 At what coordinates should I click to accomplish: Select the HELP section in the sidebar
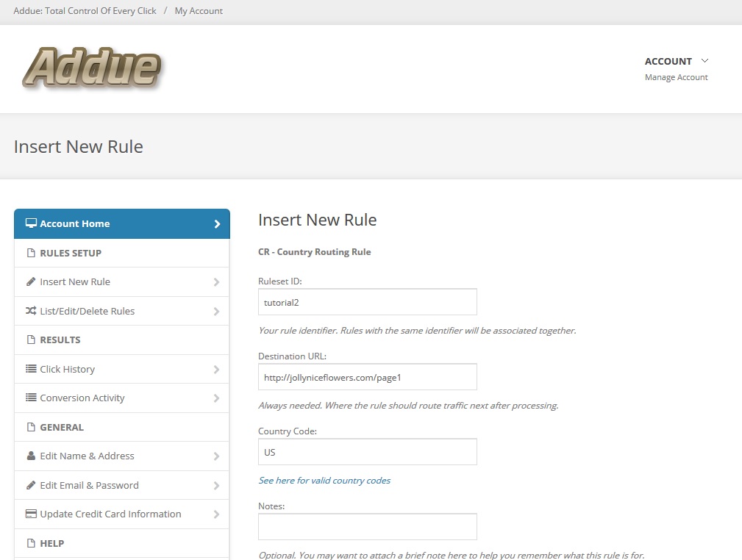tap(51, 543)
